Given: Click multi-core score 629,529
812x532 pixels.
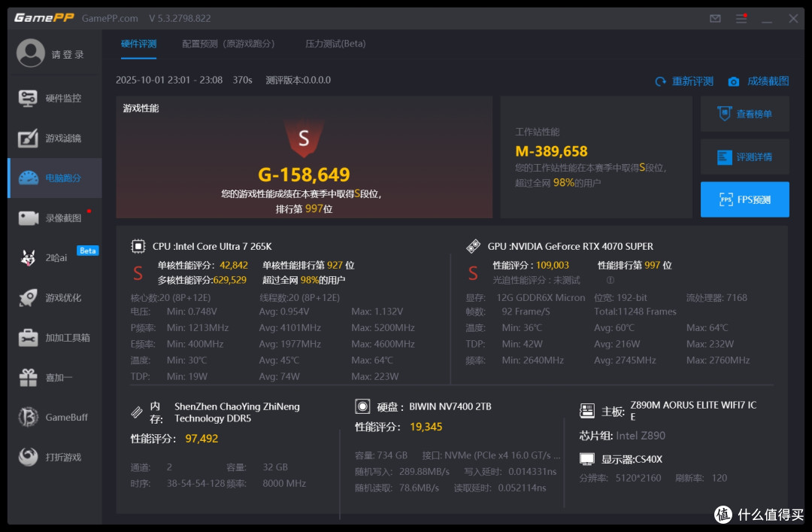Looking at the screenshot, I should pos(229,281).
